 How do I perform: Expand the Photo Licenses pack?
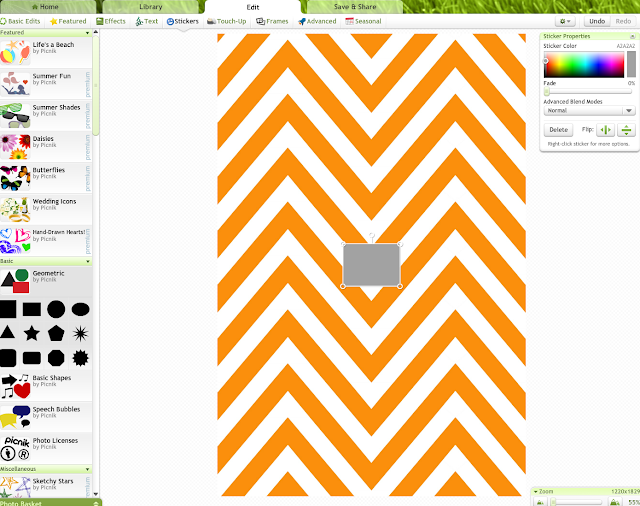pyautogui.click(x=46, y=448)
